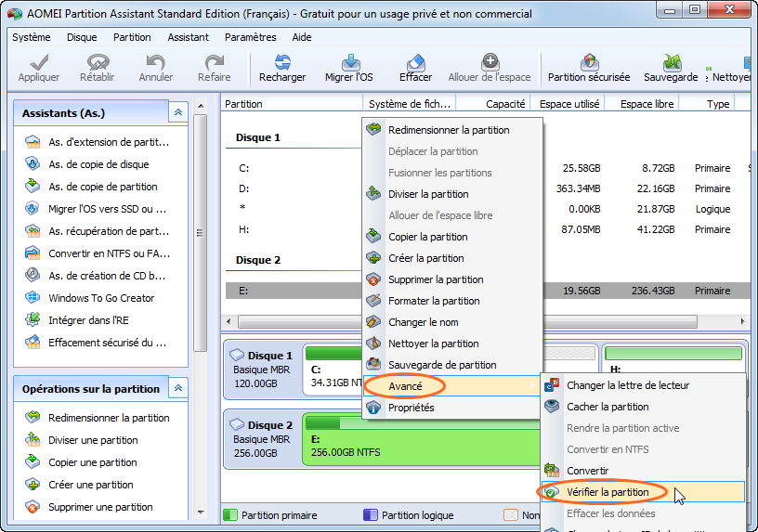
Task: Click the Disque 2 E: partition block
Action: [x=422, y=440]
